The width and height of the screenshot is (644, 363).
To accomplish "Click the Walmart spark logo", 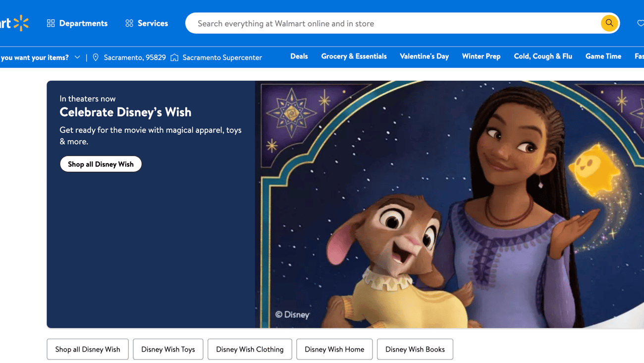I will click(x=21, y=23).
